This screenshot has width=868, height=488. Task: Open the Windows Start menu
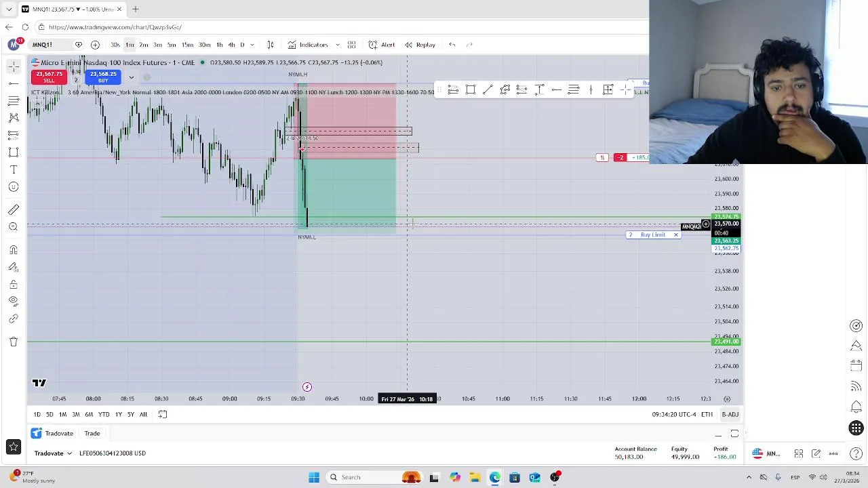point(314,477)
